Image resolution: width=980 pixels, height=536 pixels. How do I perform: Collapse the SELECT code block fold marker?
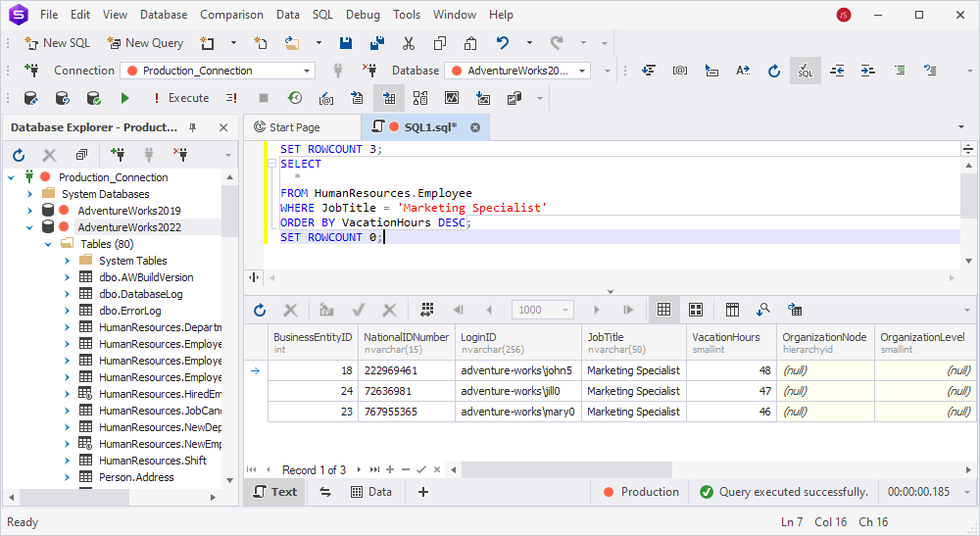(271, 164)
